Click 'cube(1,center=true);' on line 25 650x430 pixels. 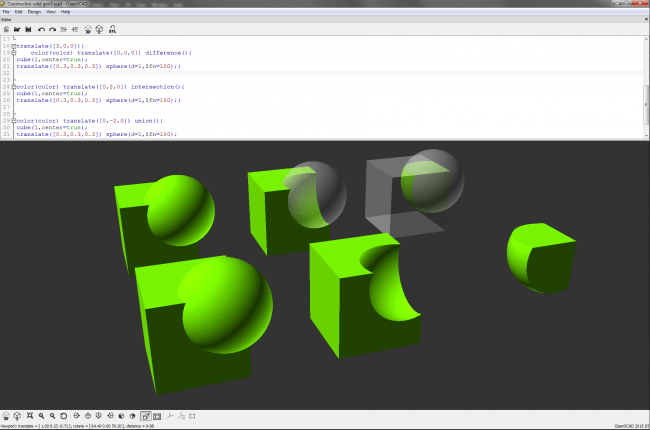[x=52, y=93]
